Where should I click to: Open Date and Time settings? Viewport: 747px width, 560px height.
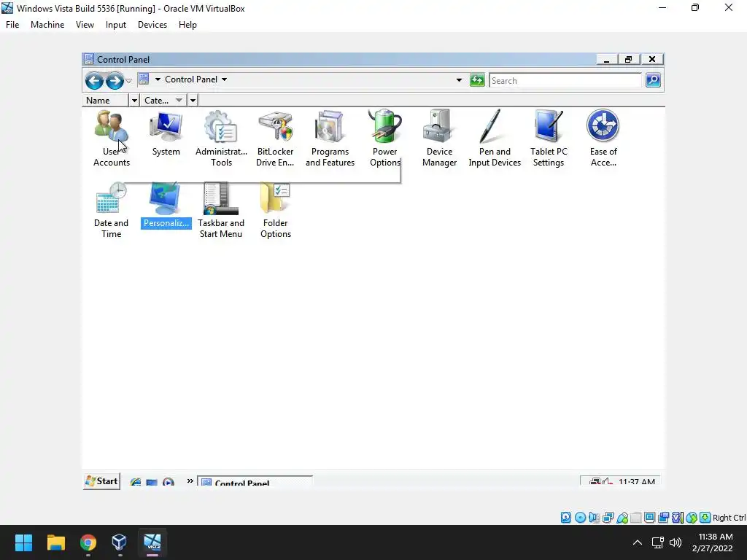click(x=111, y=210)
